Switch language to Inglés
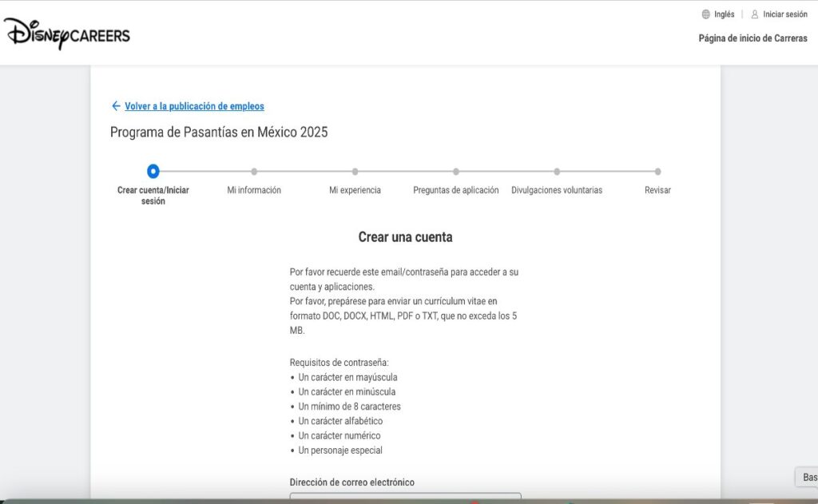This screenshot has height=504, width=818. pos(724,14)
